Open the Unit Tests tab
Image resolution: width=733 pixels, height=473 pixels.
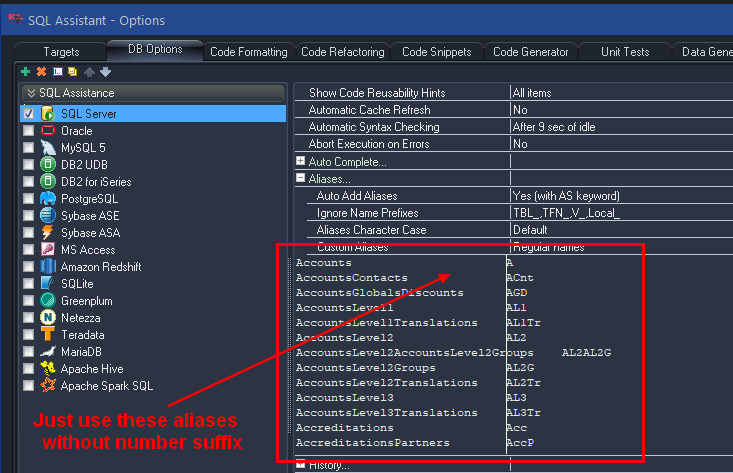(x=625, y=52)
